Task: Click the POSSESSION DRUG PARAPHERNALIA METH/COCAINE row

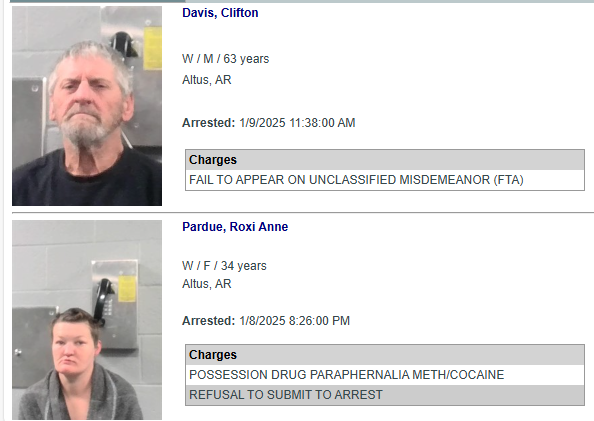Action: pos(385,375)
